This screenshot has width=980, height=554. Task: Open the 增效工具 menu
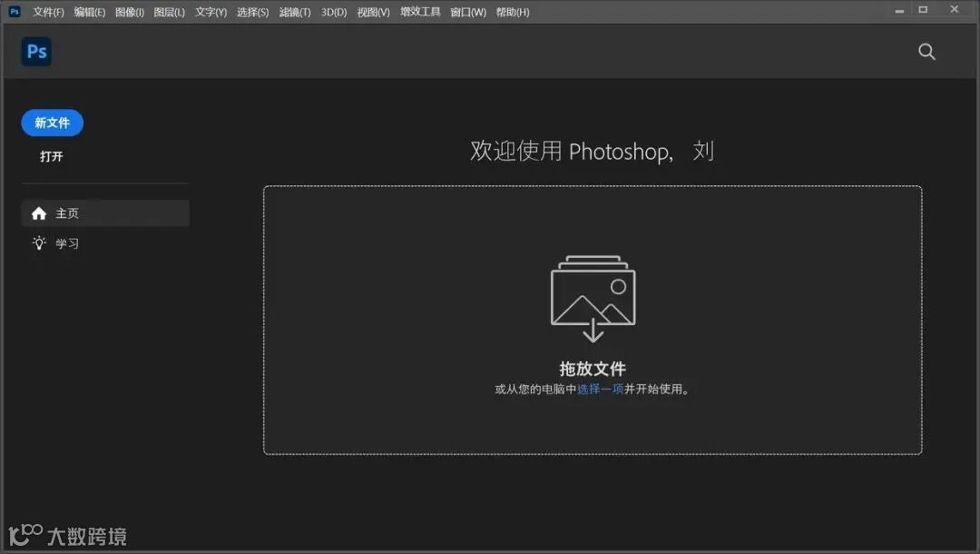point(420,11)
